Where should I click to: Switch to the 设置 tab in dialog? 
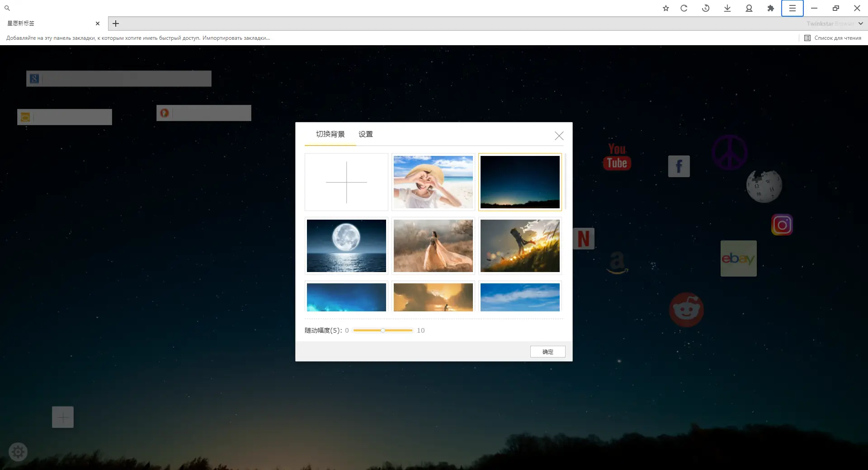(365, 134)
